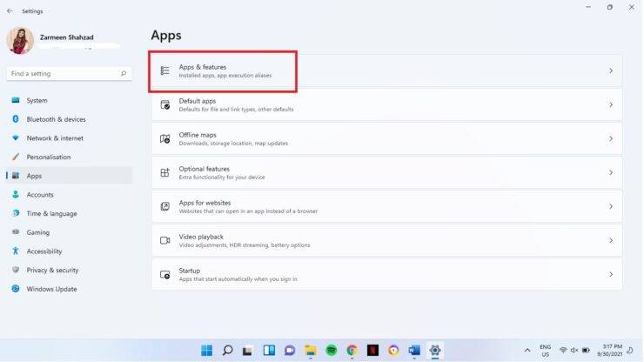644x362 pixels.
Task: Open File Explorer from the taskbar
Action: tap(311, 350)
